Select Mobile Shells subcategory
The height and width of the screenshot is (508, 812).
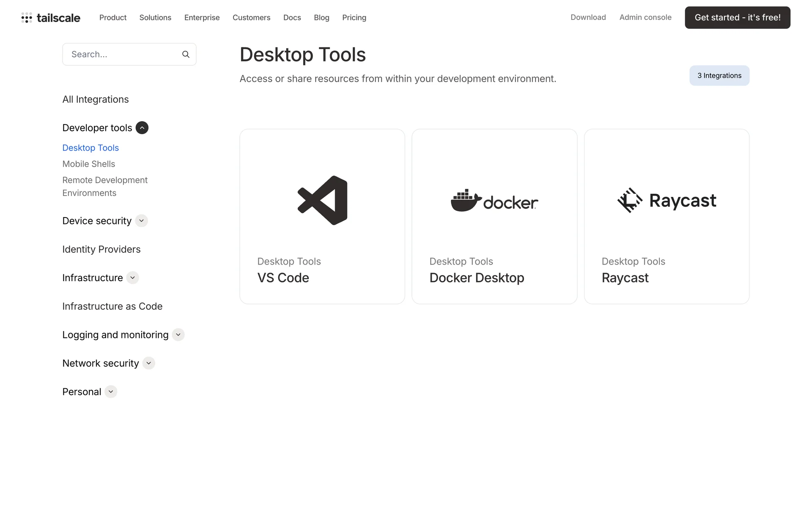pos(88,164)
